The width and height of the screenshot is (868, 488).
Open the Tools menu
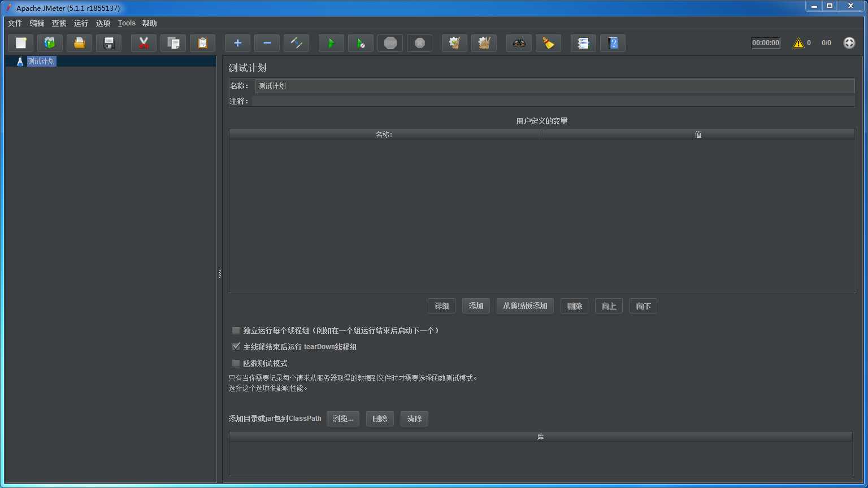tap(127, 23)
